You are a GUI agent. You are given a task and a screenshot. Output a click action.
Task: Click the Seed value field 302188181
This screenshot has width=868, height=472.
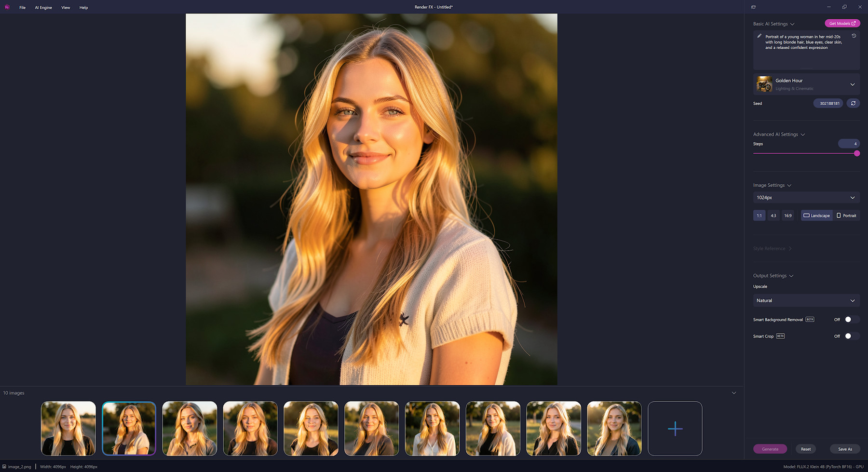click(828, 103)
